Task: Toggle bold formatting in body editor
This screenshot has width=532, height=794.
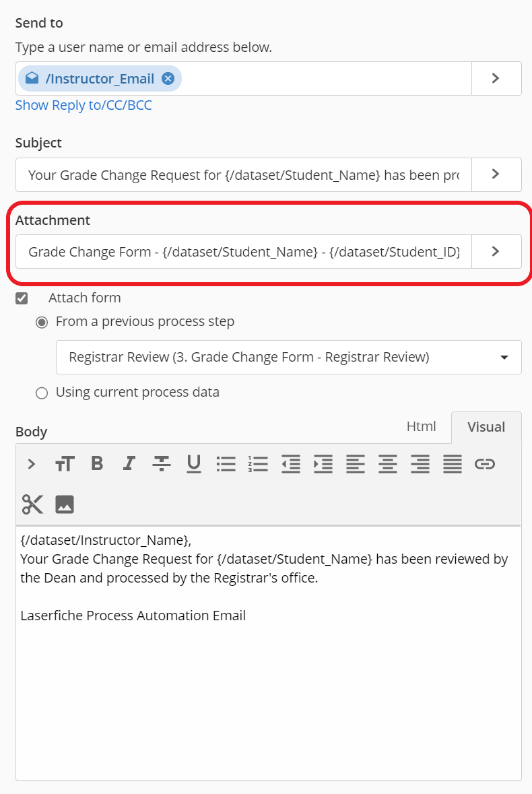Action: pyautogui.click(x=97, y=463)
